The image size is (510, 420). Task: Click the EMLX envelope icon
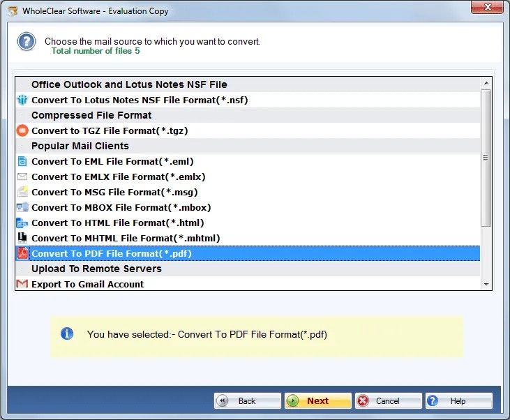[22, 177]
